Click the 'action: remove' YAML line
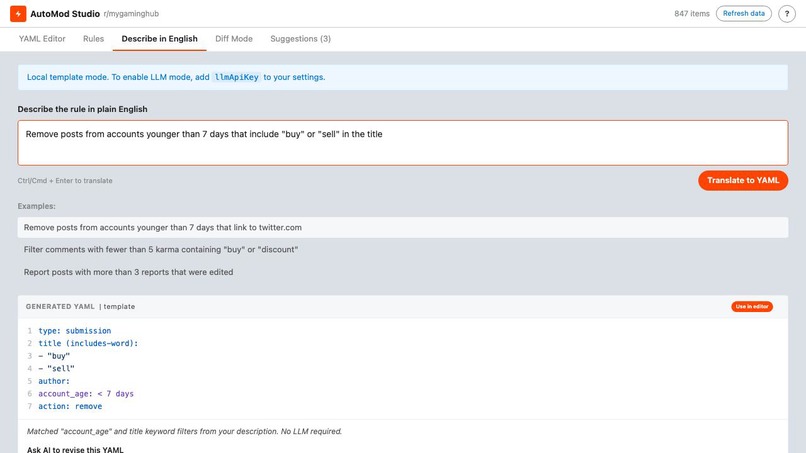Viewport: 806px width, 453px height. click(x=70, y=406)
